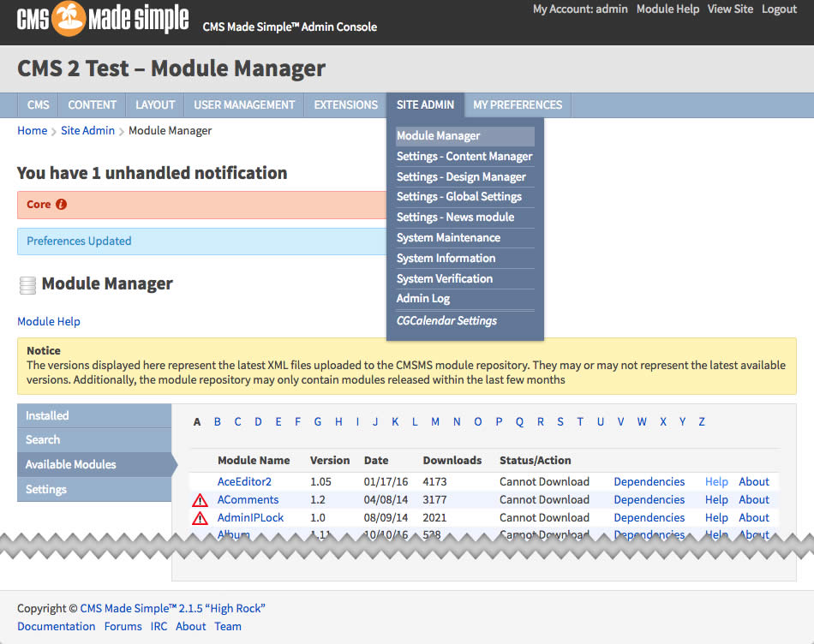Click the warning triangle beside AdminIPLock
The height and width of the screenshot is (644, 814).
tap(200, 518)
